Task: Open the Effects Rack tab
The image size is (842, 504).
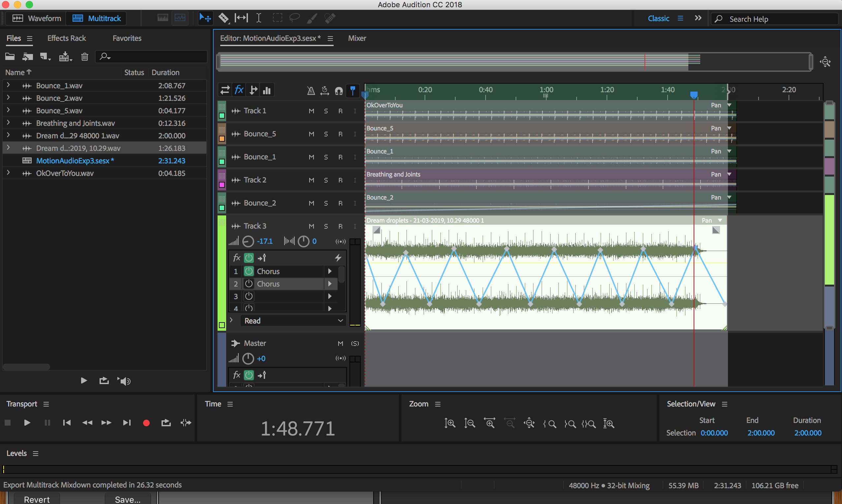Action: [x=67, y=38]
